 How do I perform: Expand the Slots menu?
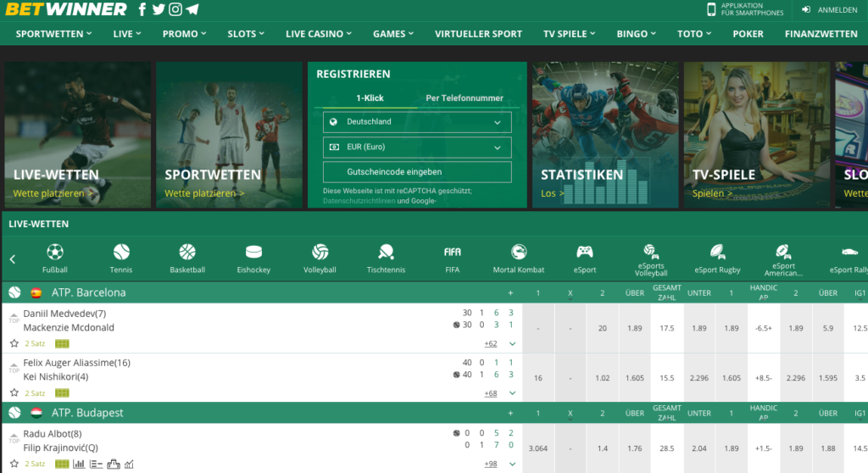(246, 34)
